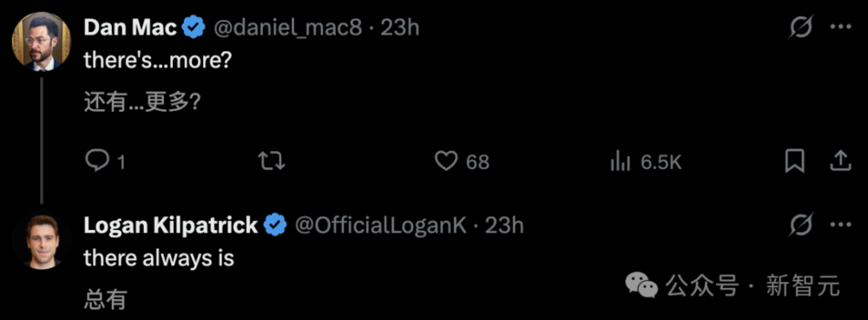Click the Grok icon on Dan Mac's tweet

[800, 27]
